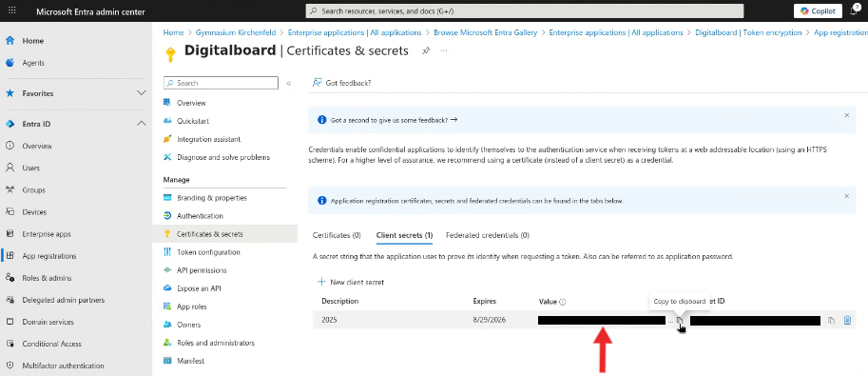Open Overview in the Digitalboard menu
This screenshot has height=376, width=868.
(x=191, y=103)
